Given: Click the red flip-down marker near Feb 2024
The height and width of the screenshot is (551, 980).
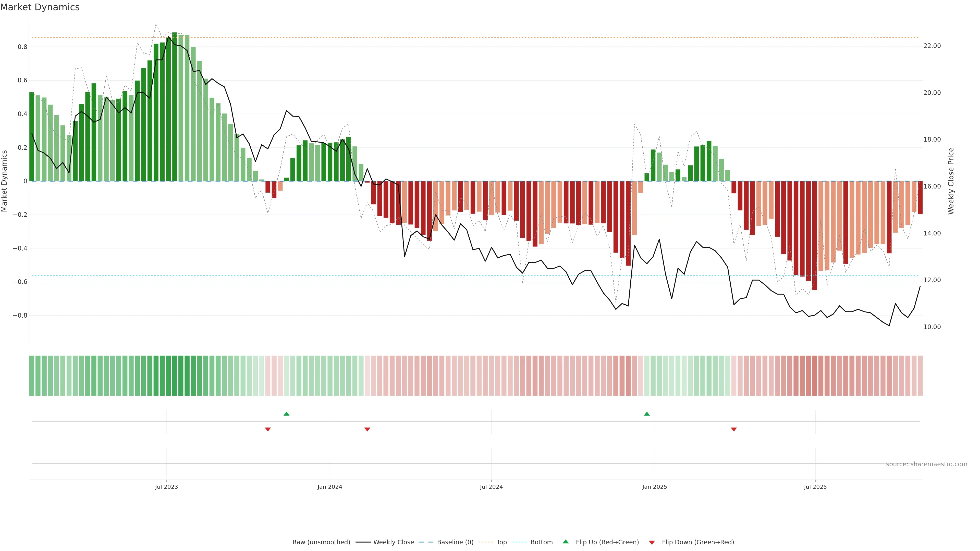Looking at the screenshot, I should [367, 429].
